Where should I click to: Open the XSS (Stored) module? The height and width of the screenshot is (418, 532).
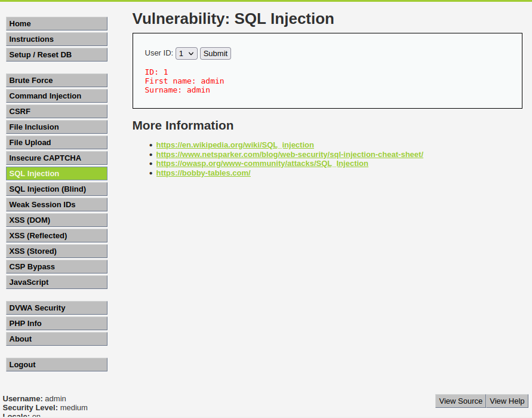click(x=56, y=251)
